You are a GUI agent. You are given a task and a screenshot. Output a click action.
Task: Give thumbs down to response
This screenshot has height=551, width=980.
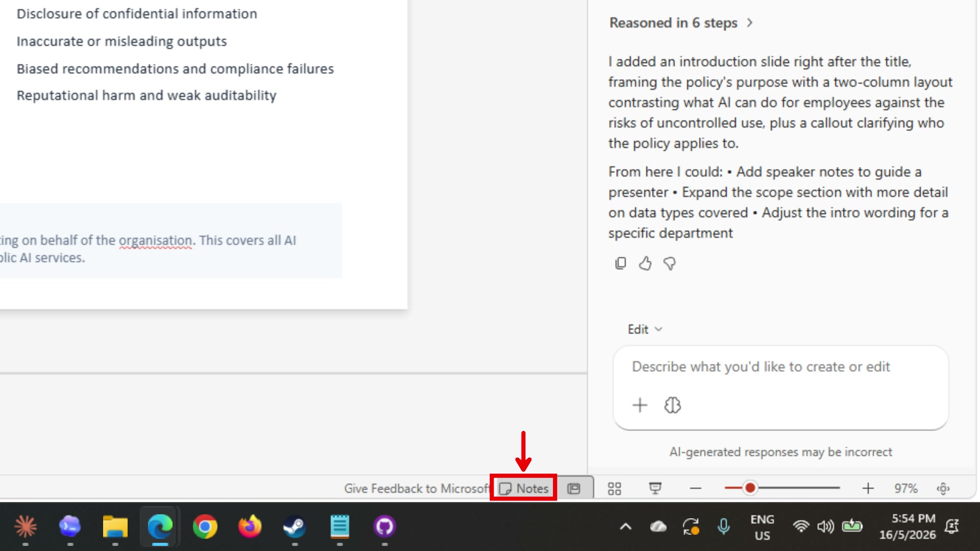[x=670, y=263]
